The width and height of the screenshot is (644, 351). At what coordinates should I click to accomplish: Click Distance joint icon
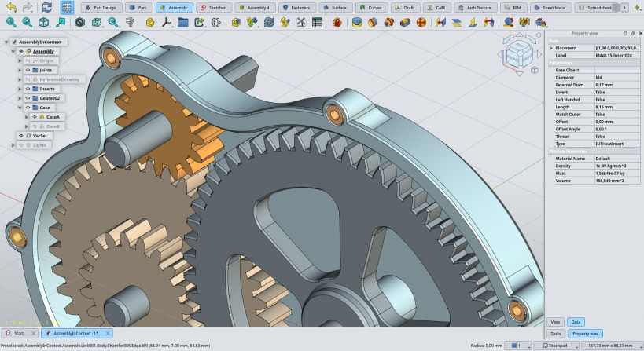pyautogui.click(x=440, y=23)
